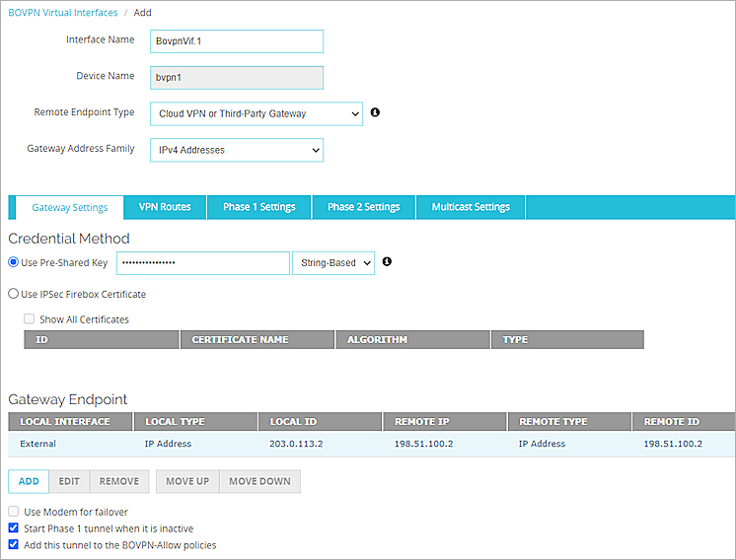Viewport: 736px width, 560px height.
Task: Click info icon next to String-Based dropdown
Action: coord(387,262)
